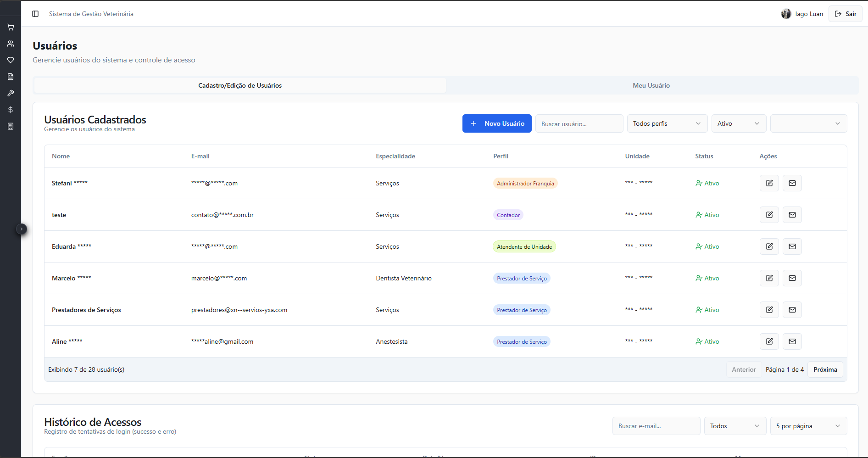Click the Contador profile badge
The width and height of the screenshot is (868, 458).
pyautogui.click(x=508, y=215)
